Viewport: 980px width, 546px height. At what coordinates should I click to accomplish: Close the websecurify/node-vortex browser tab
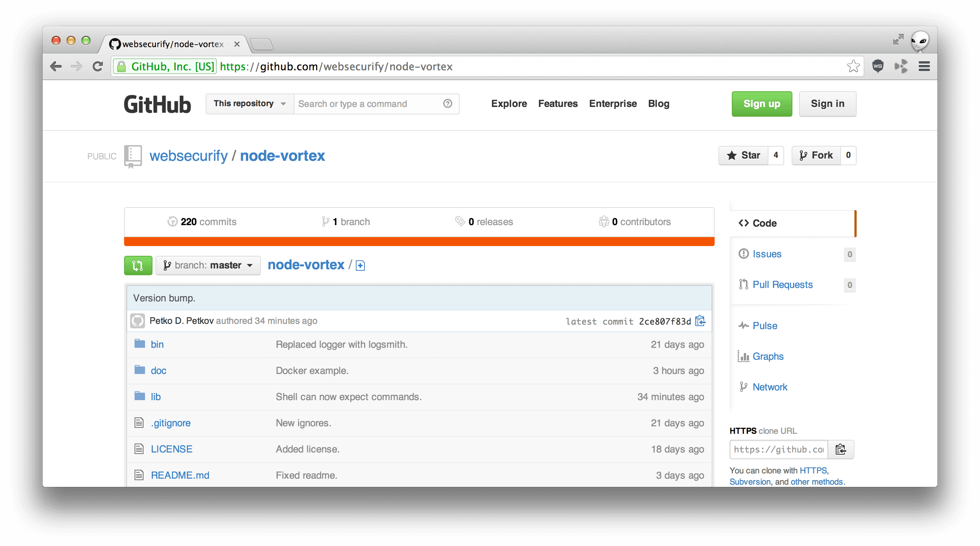(x=237, y=44)
